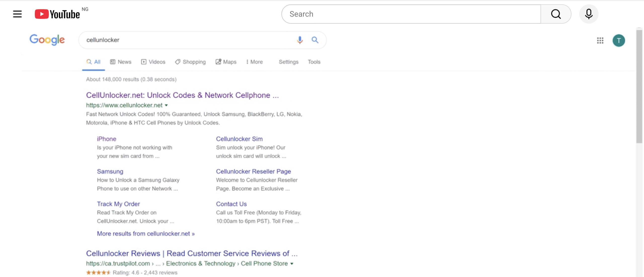Viewport: 644px width, 277px height.
Task: Open the Samsung sitelink
Action: click(x=110, y=172)
